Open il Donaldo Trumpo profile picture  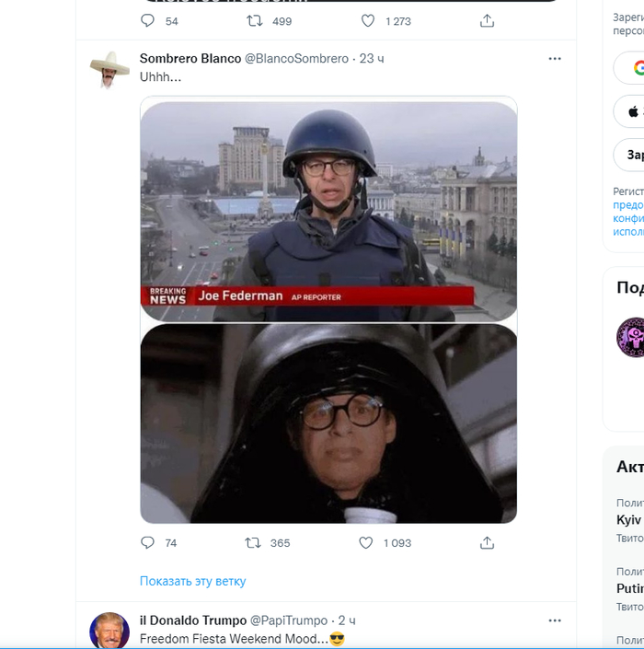pos(109,632)
